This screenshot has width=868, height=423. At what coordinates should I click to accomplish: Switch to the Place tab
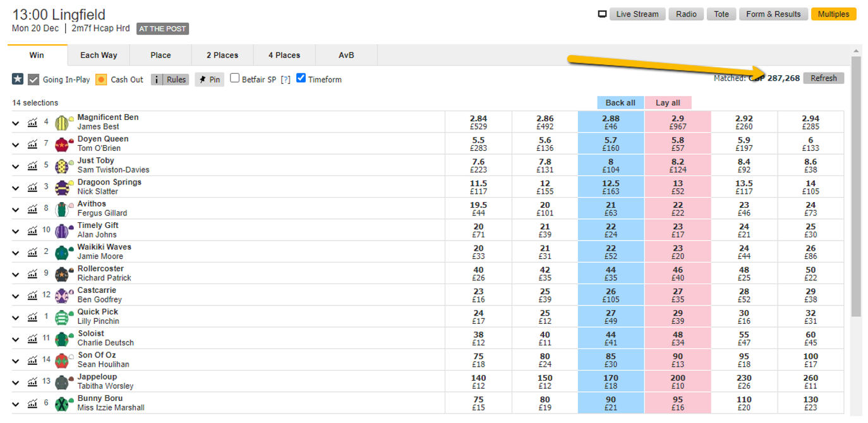160,55
